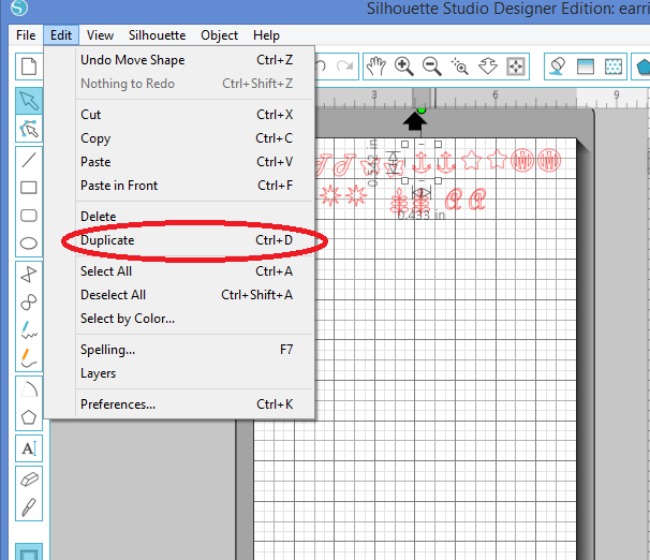Activate the Knife tool
The height and width of the screenshot is (560, 650).
point(29,507)
